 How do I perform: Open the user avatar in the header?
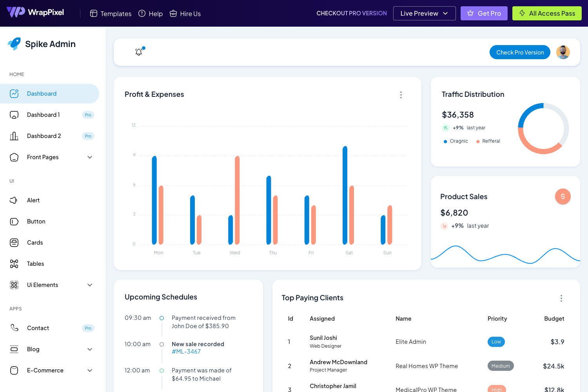tap(563, 52)
